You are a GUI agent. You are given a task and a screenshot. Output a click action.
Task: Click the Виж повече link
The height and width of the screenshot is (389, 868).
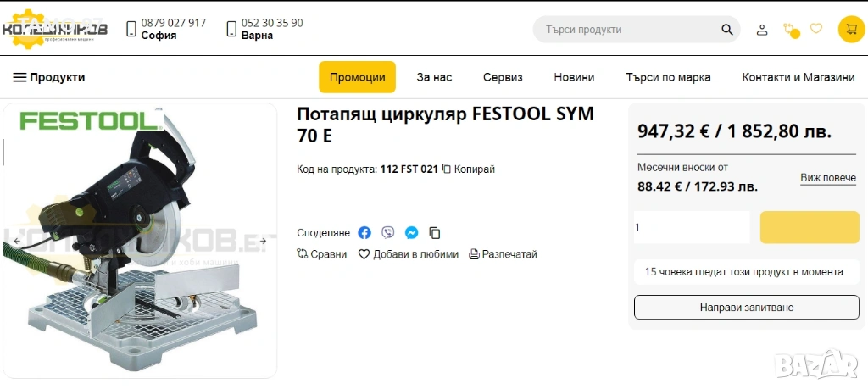pos(828,178)
